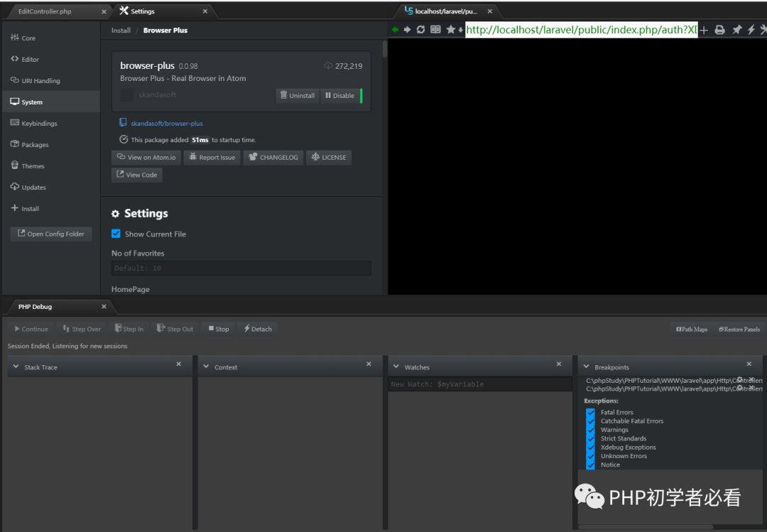Click the browser forward arrow icon
767x532 pixels.
coord(408,30)
